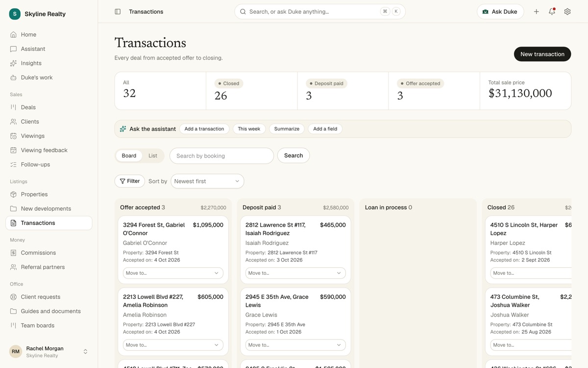Viewport: 588px width, 368px height.
Task: Click the RM user avatar
Action: click(x=16, y=351)
